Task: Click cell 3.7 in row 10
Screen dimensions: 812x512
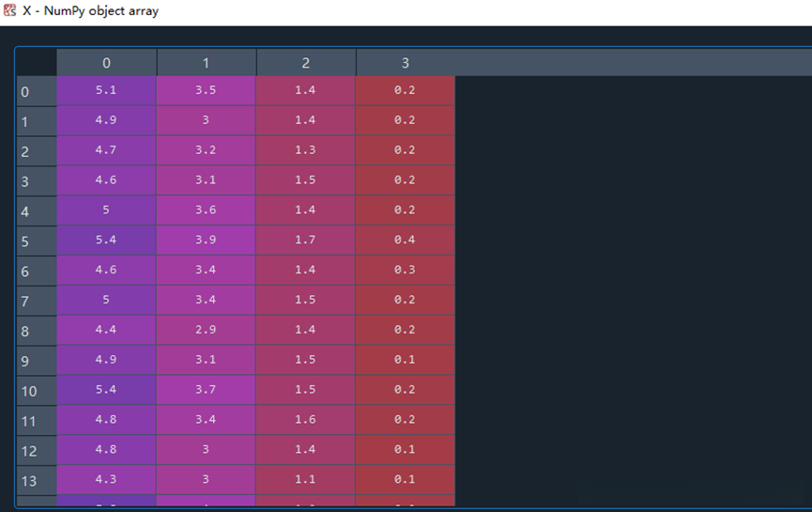Action: 207,390
